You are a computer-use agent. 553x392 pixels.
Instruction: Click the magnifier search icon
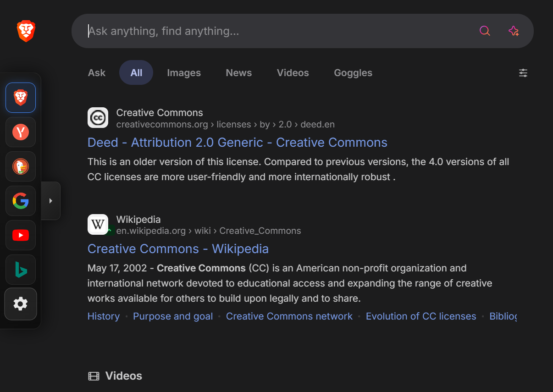click(x=485, y=31)
